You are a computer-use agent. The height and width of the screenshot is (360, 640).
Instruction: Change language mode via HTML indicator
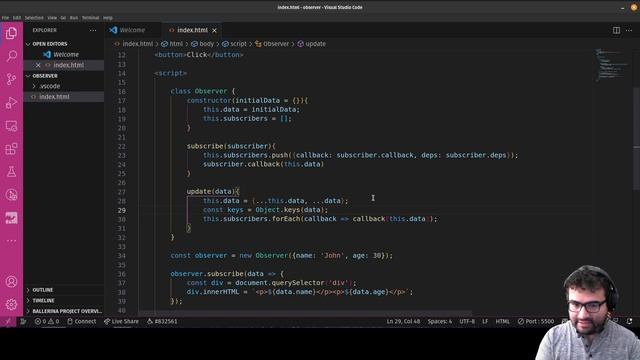click(502, 322)
